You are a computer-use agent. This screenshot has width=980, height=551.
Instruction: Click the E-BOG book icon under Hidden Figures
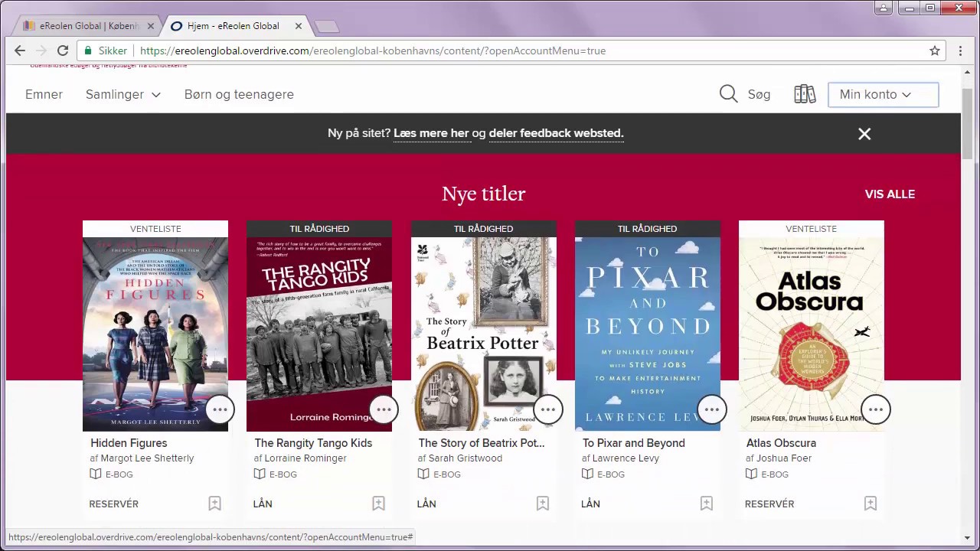click(x=96, y=474)
